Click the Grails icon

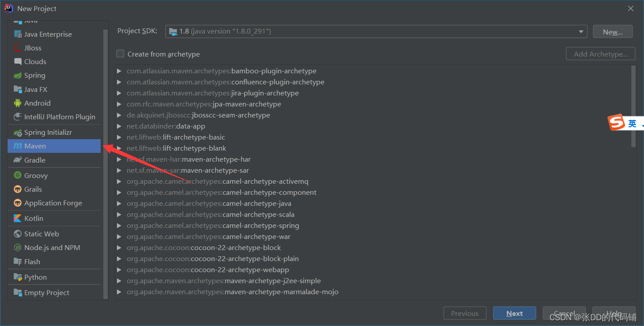coord(18,189)
